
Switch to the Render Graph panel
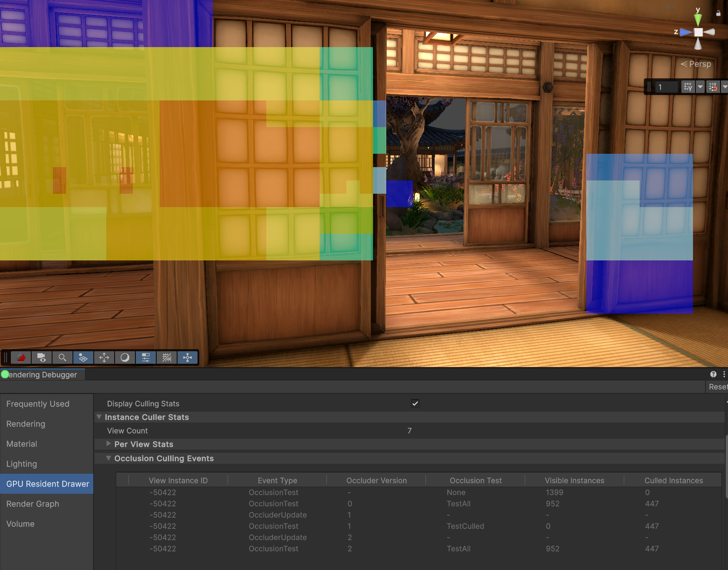tap(33, 504)
